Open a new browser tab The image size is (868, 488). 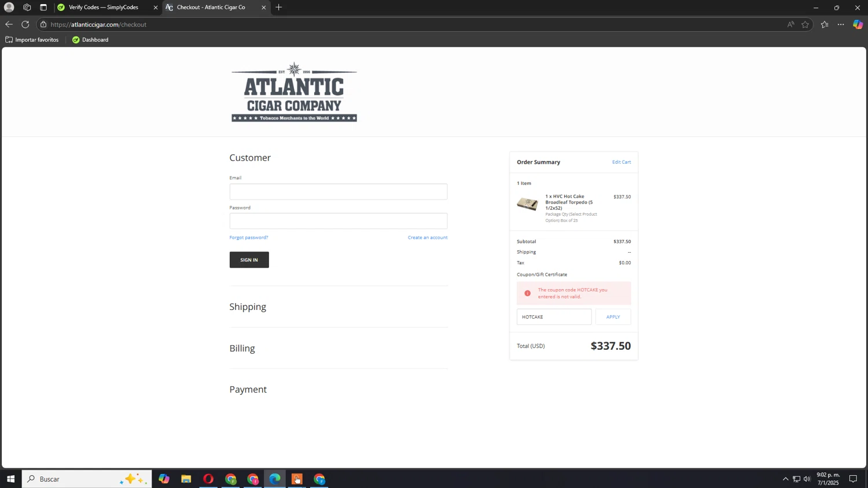tap(279, 8)
